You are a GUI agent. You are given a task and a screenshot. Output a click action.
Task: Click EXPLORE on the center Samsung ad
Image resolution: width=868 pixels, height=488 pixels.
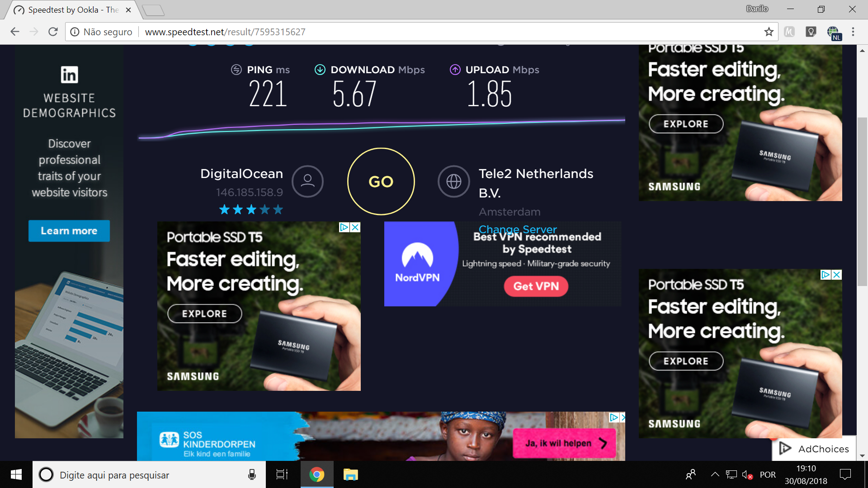(x=205, y=314)
